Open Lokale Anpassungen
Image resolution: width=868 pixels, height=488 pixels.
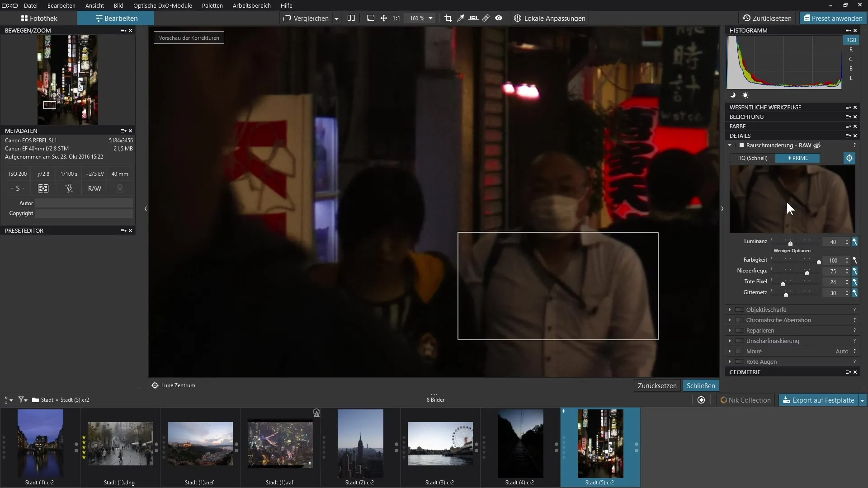(x=550, y=19)
